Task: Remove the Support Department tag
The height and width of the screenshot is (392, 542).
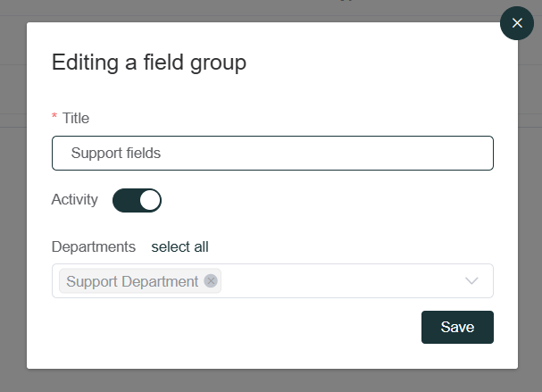Action: (211, 280)
